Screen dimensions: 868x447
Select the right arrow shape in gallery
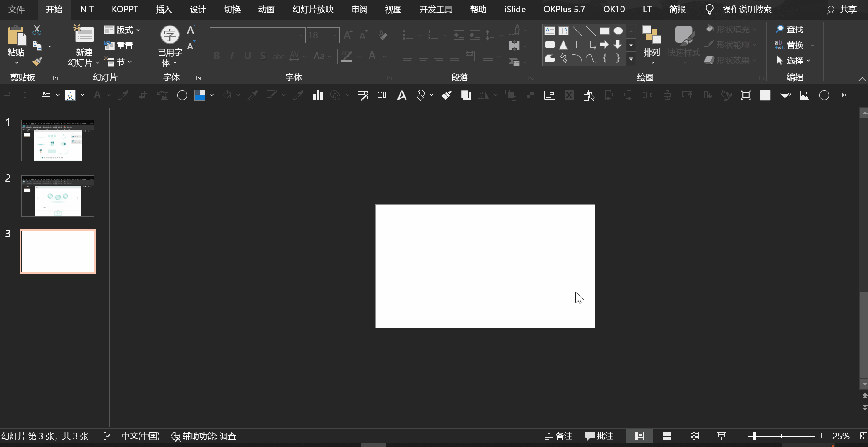(604, 45)
